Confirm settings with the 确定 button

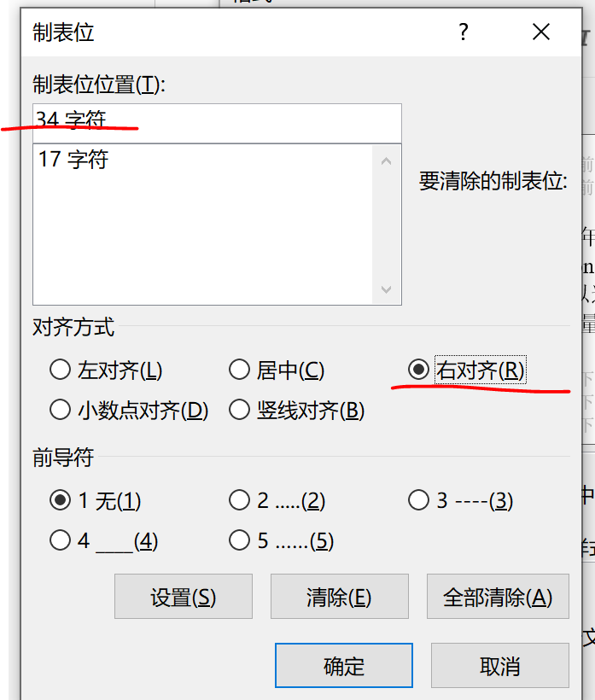click(x=343, y=665)
